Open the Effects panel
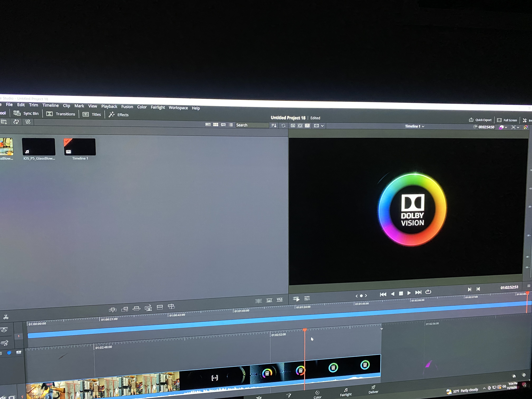532x399 pixels. [x=119, y=115]
